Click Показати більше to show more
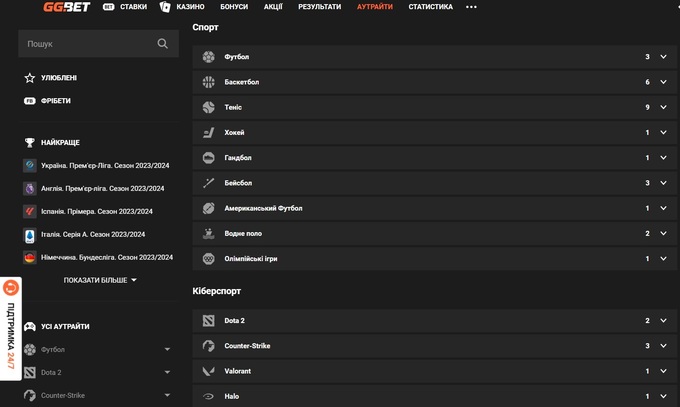The width and height of the screenshot is (680, 407). click(100, 281)
